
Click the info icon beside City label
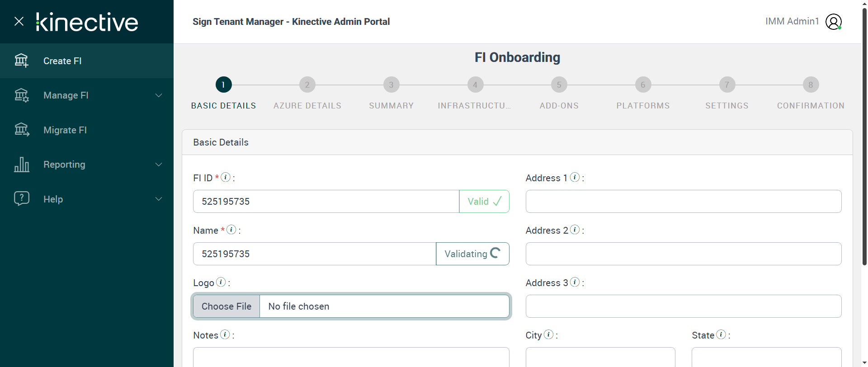(x=548, y=334)
